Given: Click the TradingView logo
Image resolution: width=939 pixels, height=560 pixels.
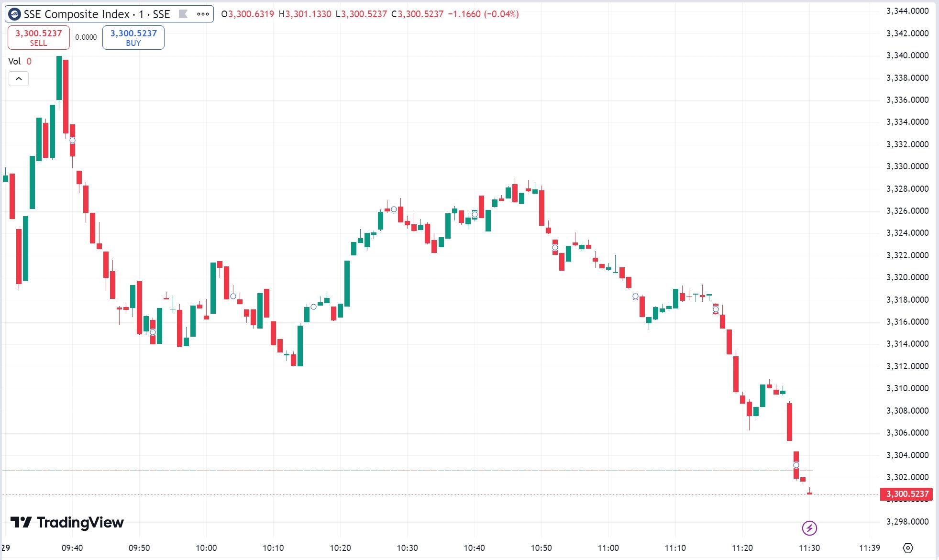Looking at the screenshot, I should pyautogui.click(x=67, y=522).
